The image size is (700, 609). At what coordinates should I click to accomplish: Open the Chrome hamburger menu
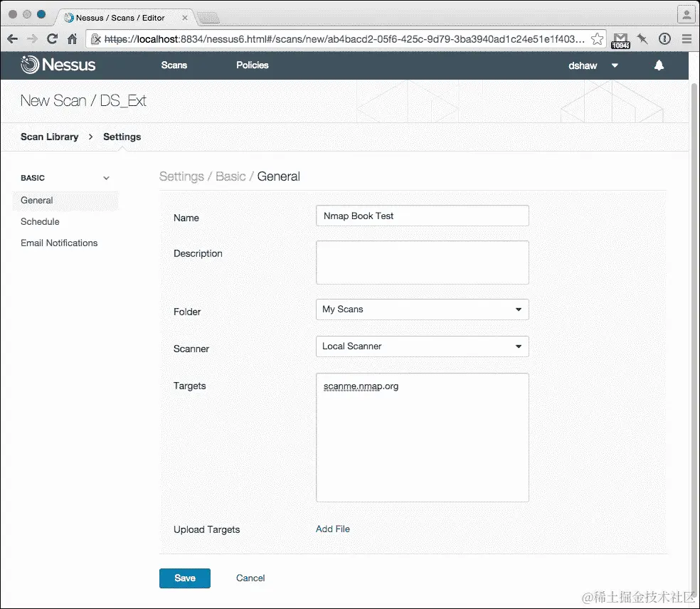point(686,39)
